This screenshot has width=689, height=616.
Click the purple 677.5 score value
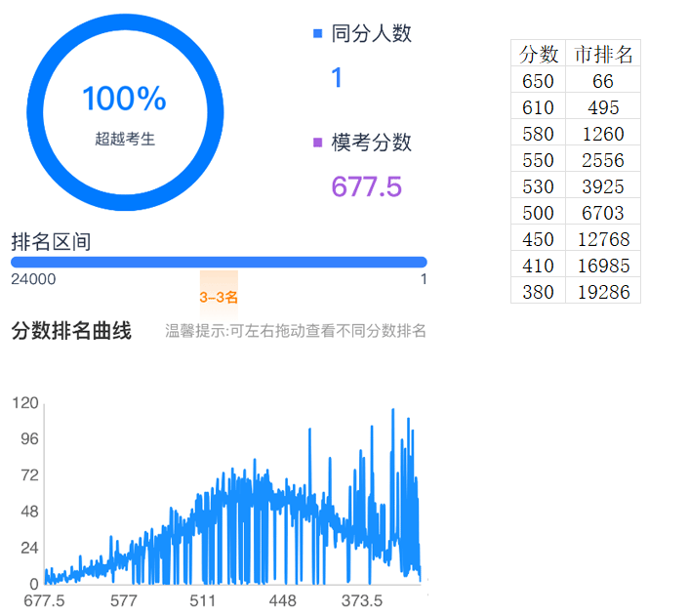point(366,186)
